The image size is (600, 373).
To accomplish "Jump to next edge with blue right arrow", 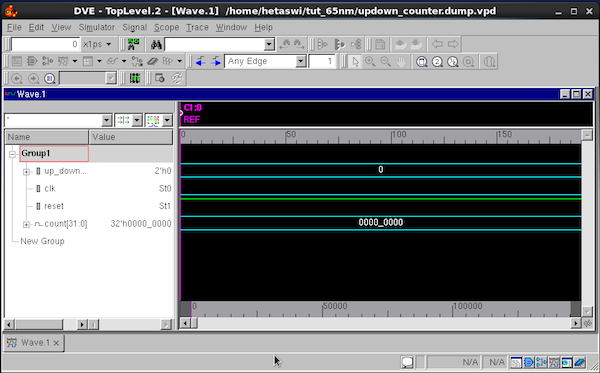I will coord(216,61).
